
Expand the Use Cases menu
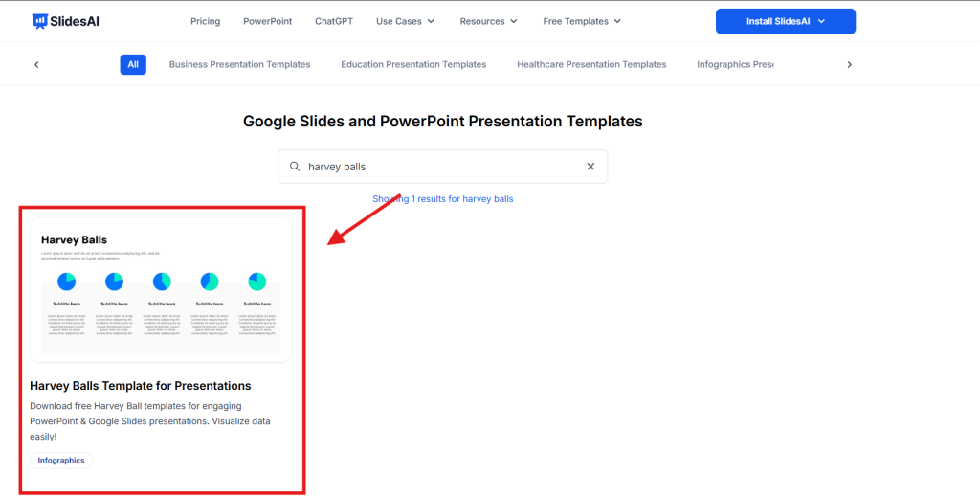(405, 21)
